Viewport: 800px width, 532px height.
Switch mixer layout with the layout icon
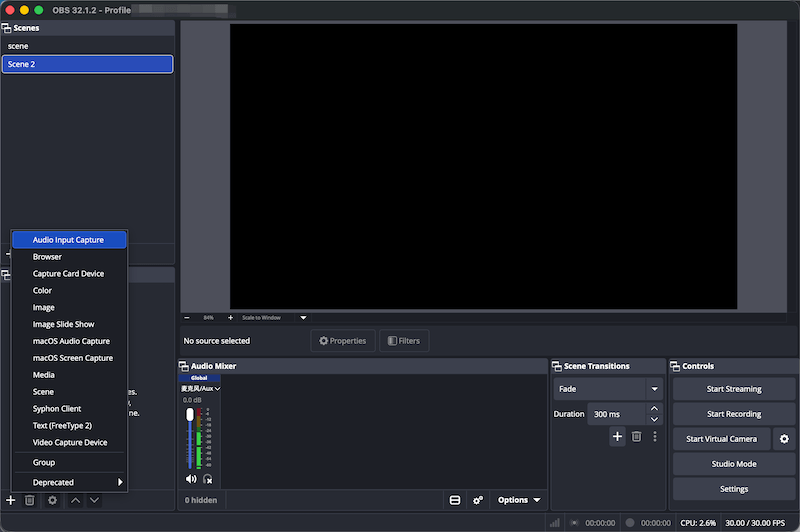[455, 500]
